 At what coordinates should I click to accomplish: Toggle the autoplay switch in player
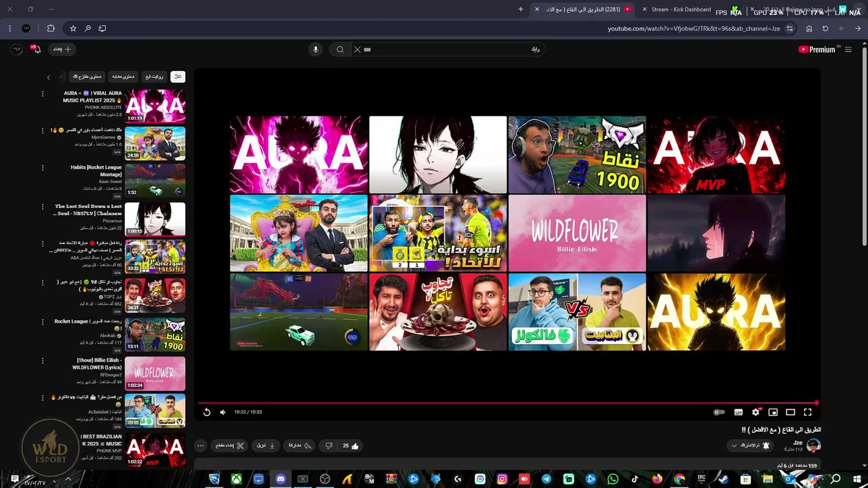point(719,412)
